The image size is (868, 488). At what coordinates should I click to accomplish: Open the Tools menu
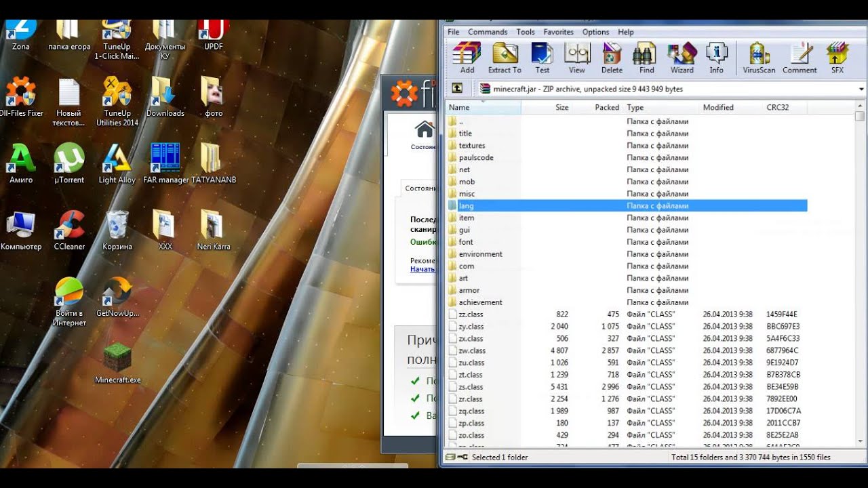[526, 32]
